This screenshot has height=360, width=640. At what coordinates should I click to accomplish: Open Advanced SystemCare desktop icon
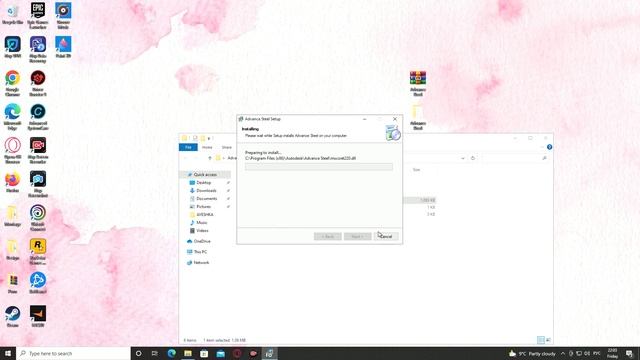coord(38,117)
